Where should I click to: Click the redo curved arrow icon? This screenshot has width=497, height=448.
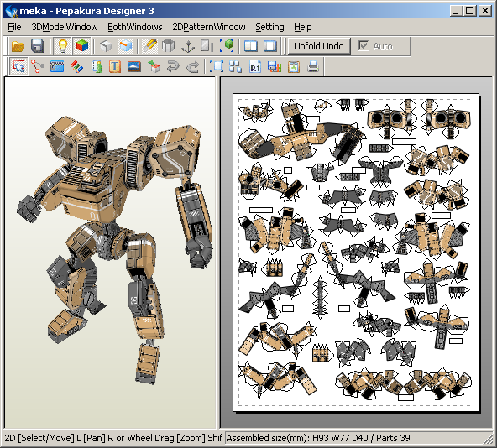tap(192, 66)
